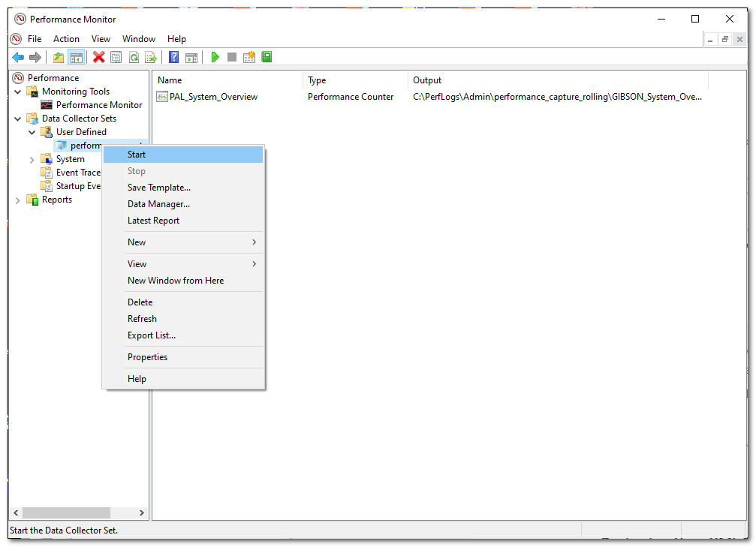This screenshot has width=756, height=547.
Task: Collapse the User Defined tree node
Action: pyautogui.click(x=32, y=132)
